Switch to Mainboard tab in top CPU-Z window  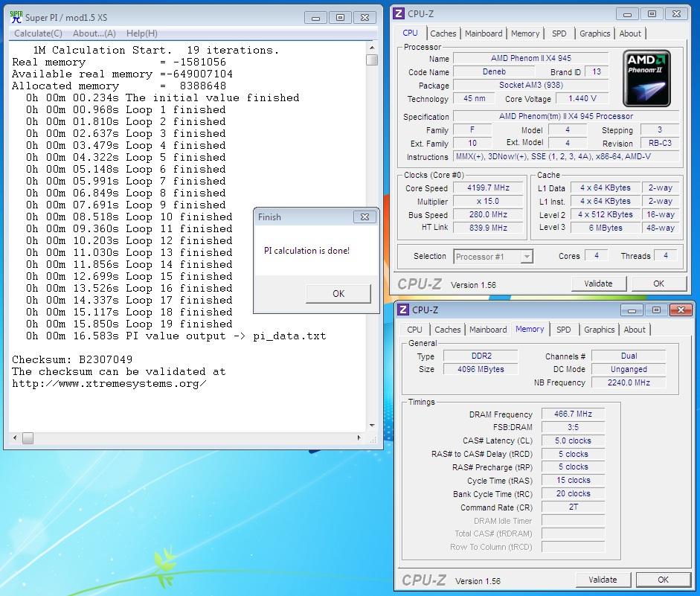484,33
